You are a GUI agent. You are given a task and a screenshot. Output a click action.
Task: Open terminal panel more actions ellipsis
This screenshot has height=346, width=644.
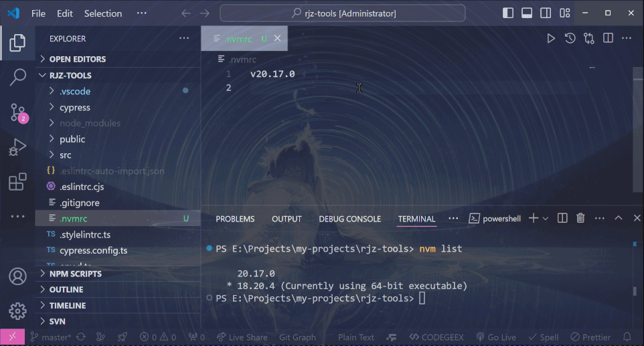point(600,218)
